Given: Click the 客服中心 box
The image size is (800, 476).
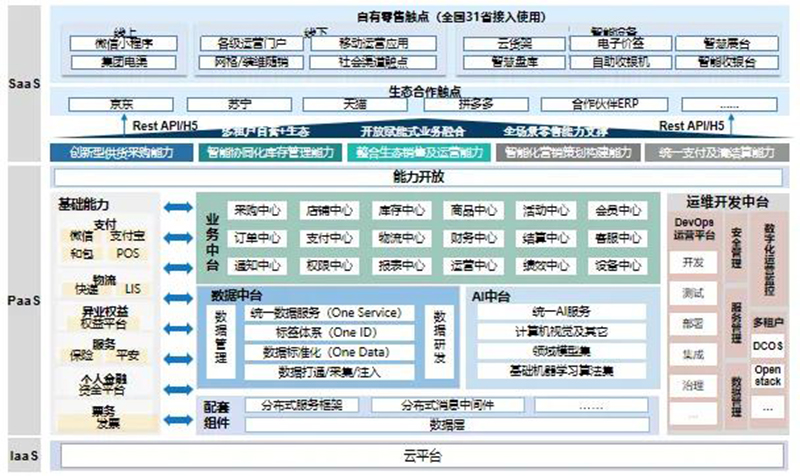Looking at the screenshot, I should [x=618, y=238].
